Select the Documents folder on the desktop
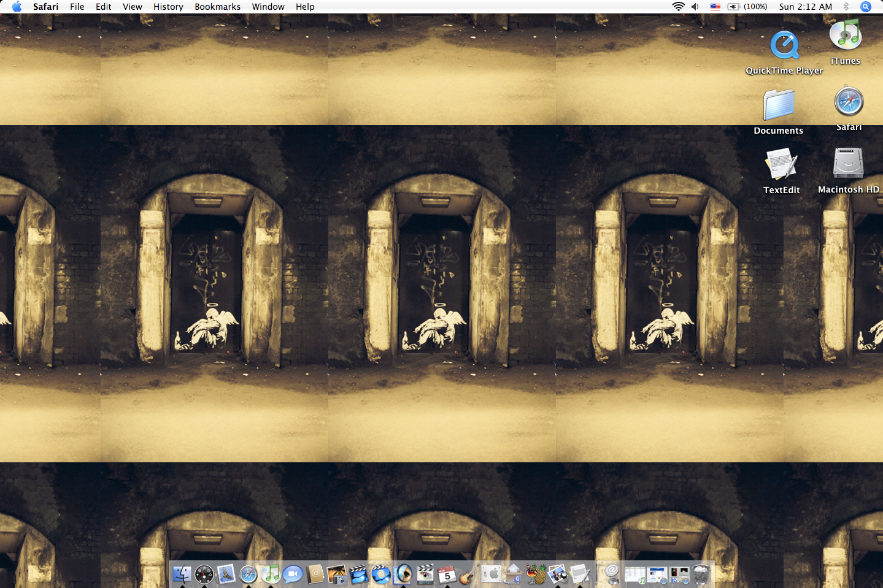The image size is (883, 588). click(779, 112)
